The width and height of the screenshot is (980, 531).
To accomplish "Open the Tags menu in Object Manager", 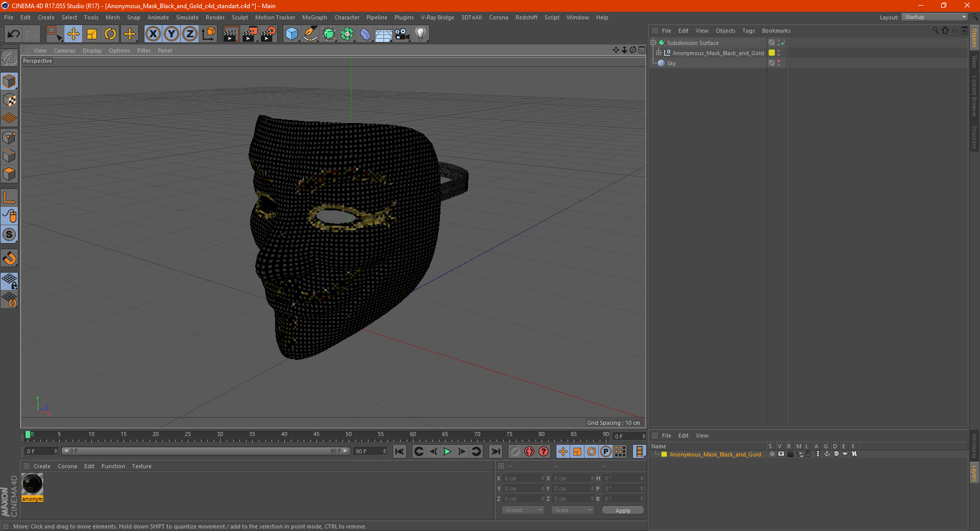I will click(x=748, y=31).
